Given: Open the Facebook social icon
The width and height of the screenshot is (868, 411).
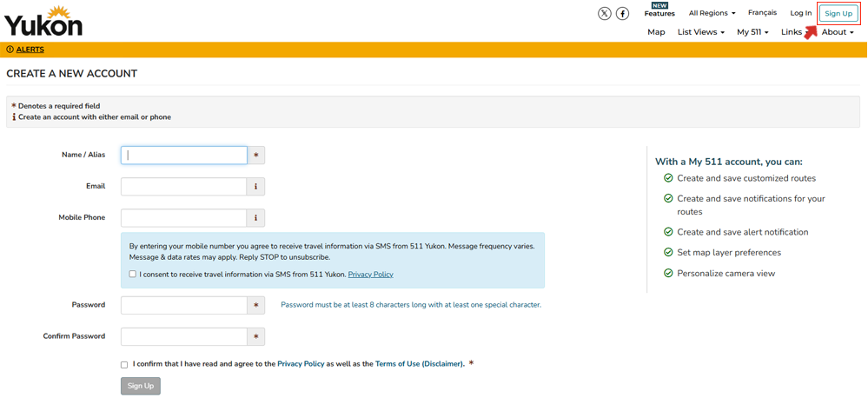Looking at the screenshot, I should (x=623, y=13).
